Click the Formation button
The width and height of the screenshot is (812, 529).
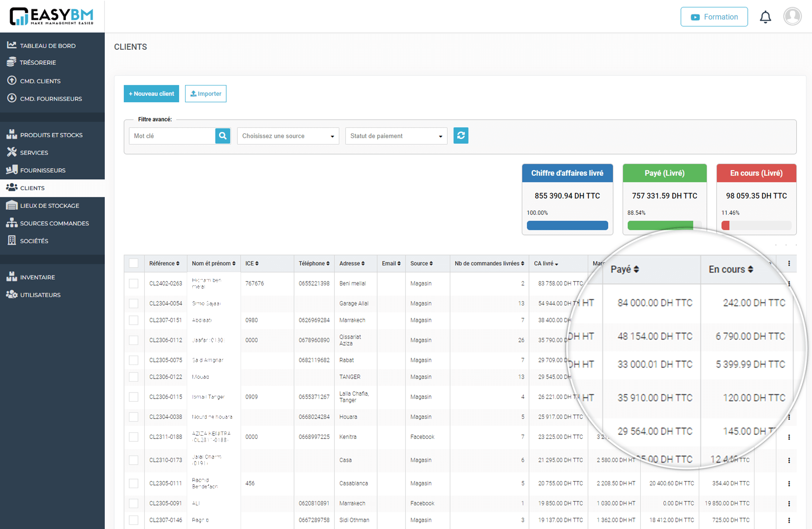[x=714, y=17]
